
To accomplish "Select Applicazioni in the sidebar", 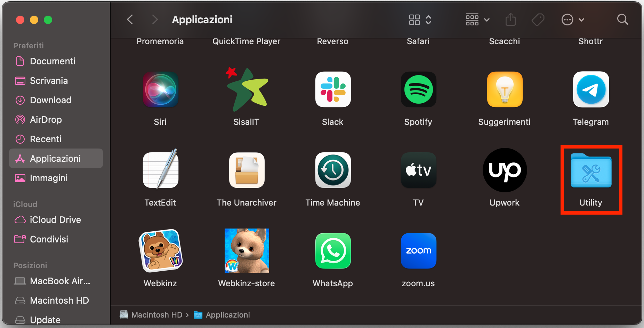I will click(56, 158).
